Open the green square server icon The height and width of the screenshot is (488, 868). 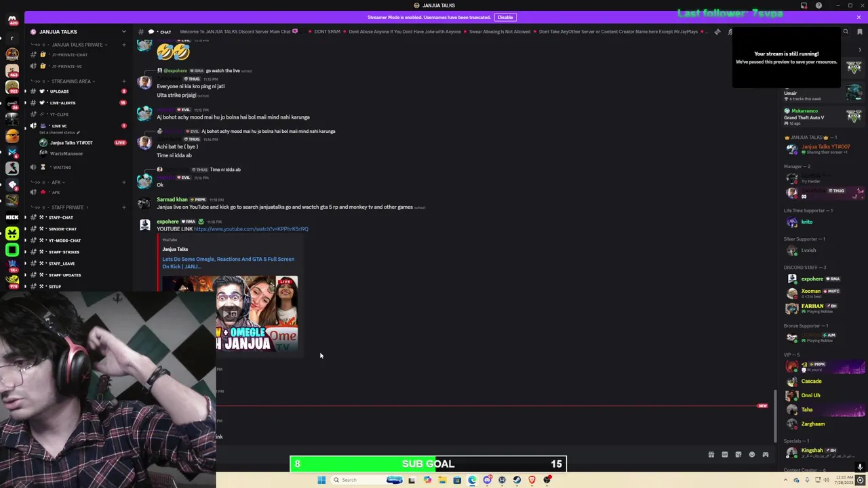[12, 250]
